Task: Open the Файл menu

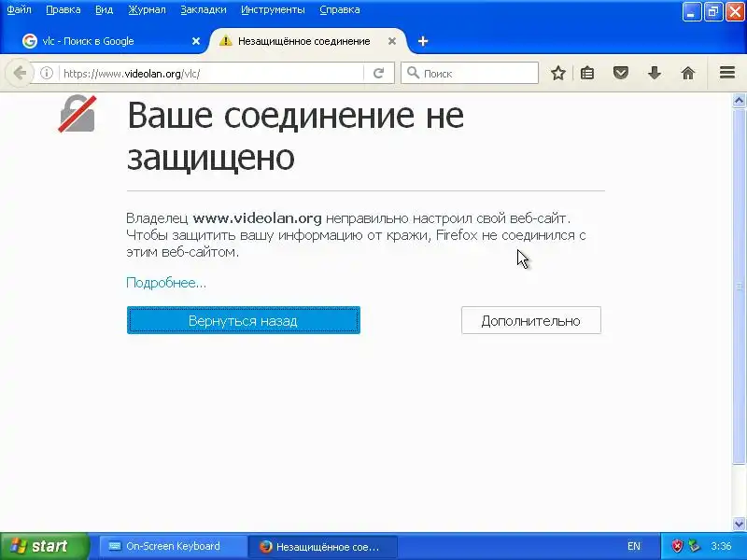Action: point(19,9)
